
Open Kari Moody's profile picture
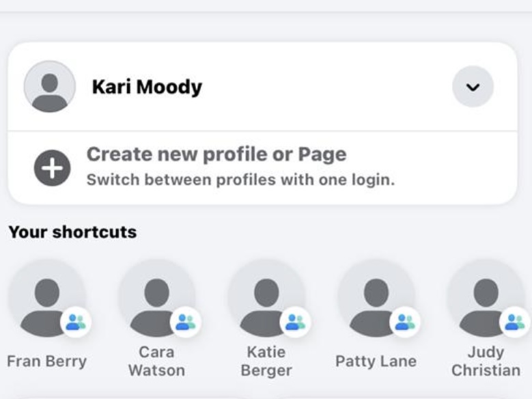(49, 87)
